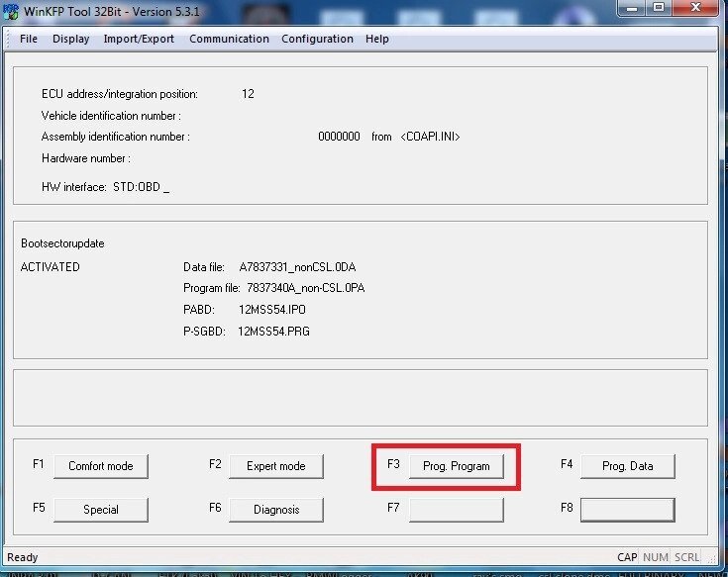
Task: Open the File menu
Action: click(x=29, y=39)
